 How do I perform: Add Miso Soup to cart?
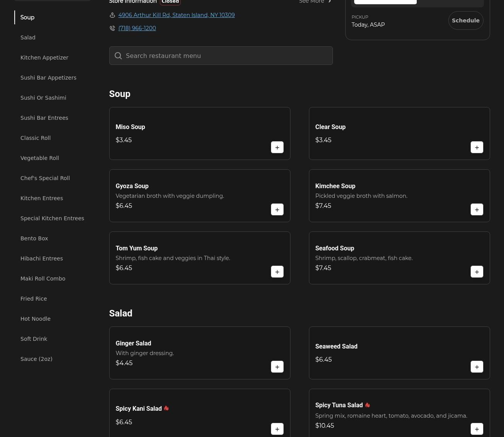(x=277, y=147)
